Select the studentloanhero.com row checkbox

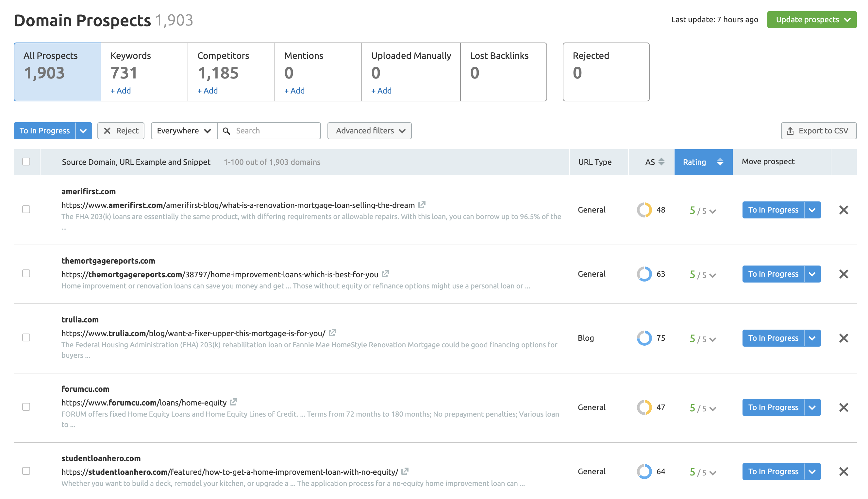point(26,471)
